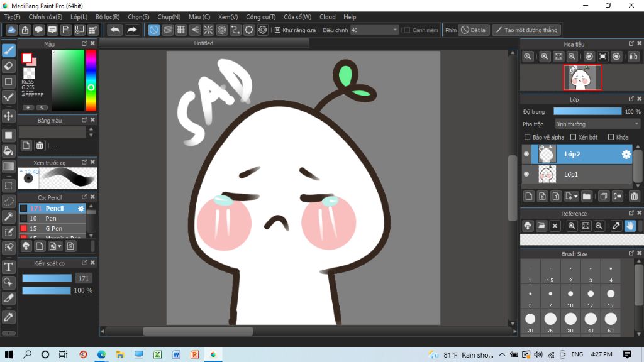Select the G Pen brush
Viewport: 644px width, 362px height.
[x=52, y=229]
